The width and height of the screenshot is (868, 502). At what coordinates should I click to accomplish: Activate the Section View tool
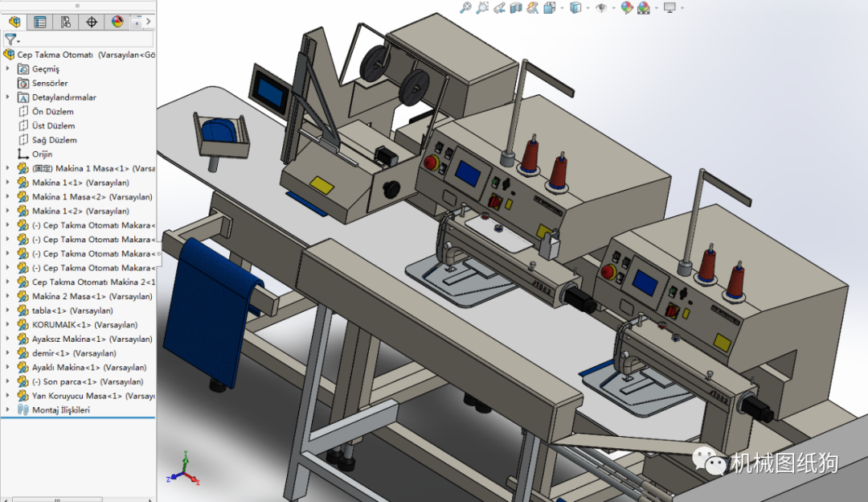(516, 8)
